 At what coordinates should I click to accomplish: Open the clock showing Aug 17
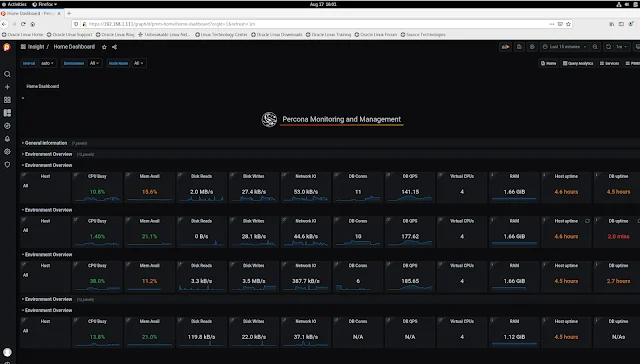323,4
